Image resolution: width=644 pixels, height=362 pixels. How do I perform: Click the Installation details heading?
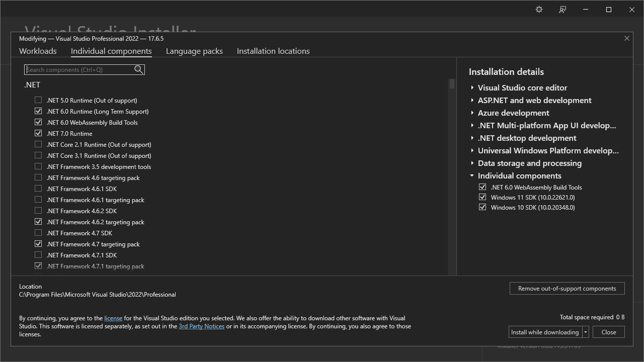(506, 72)
